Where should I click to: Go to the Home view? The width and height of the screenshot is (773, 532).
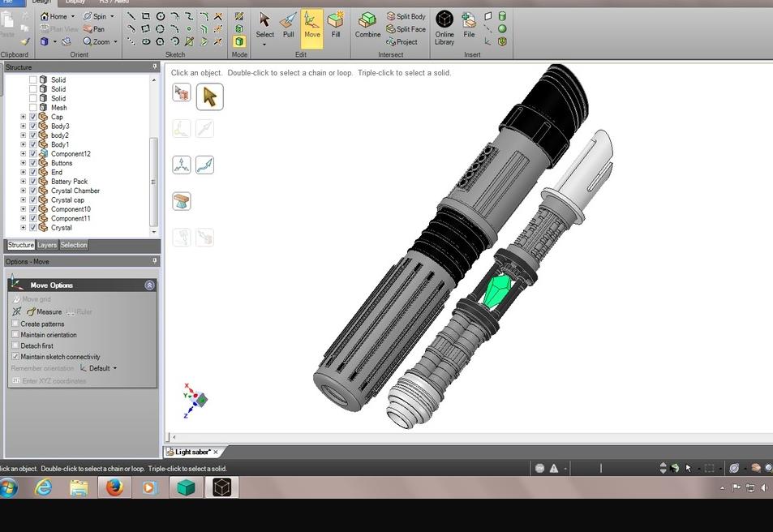pos(54,16)
